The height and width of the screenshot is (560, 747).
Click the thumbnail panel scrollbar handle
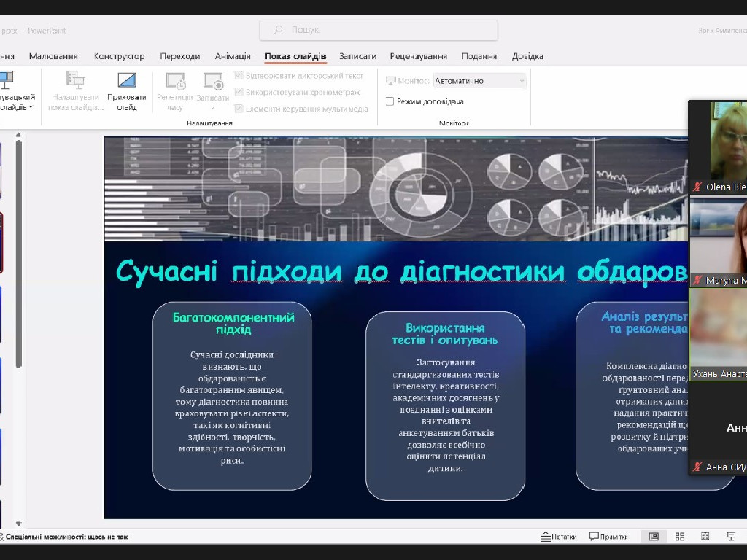click(18, 254)
